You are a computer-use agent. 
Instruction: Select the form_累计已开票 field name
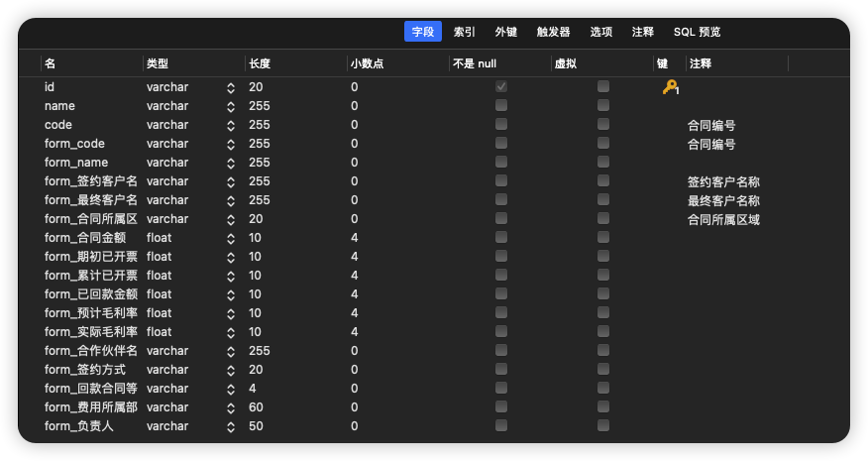tap(91, 276)
